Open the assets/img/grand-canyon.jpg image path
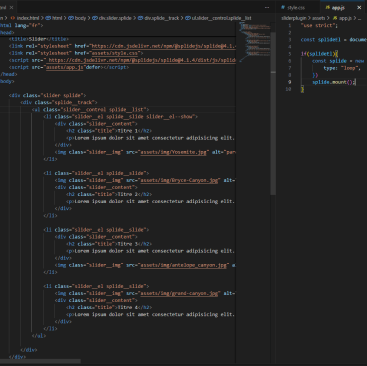 [x=179, y=293]
